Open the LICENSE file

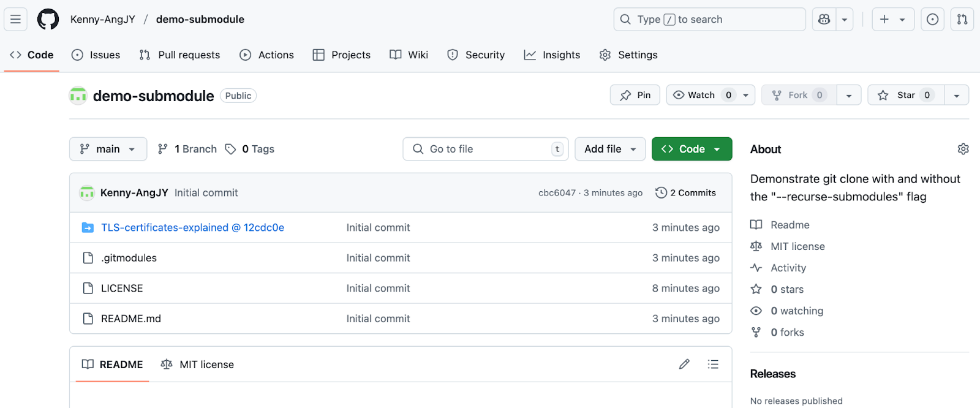122,288
